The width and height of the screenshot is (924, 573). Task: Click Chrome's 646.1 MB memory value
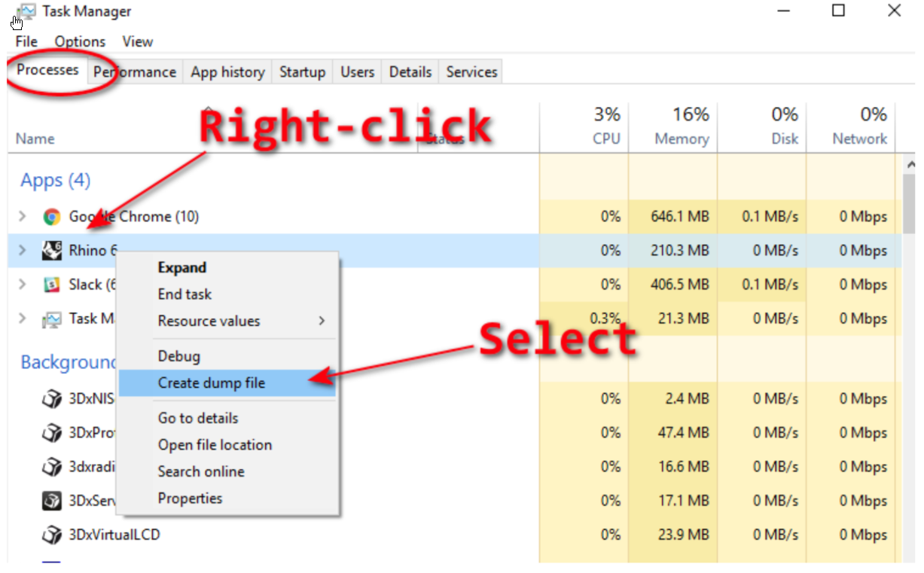coord(680,217)
